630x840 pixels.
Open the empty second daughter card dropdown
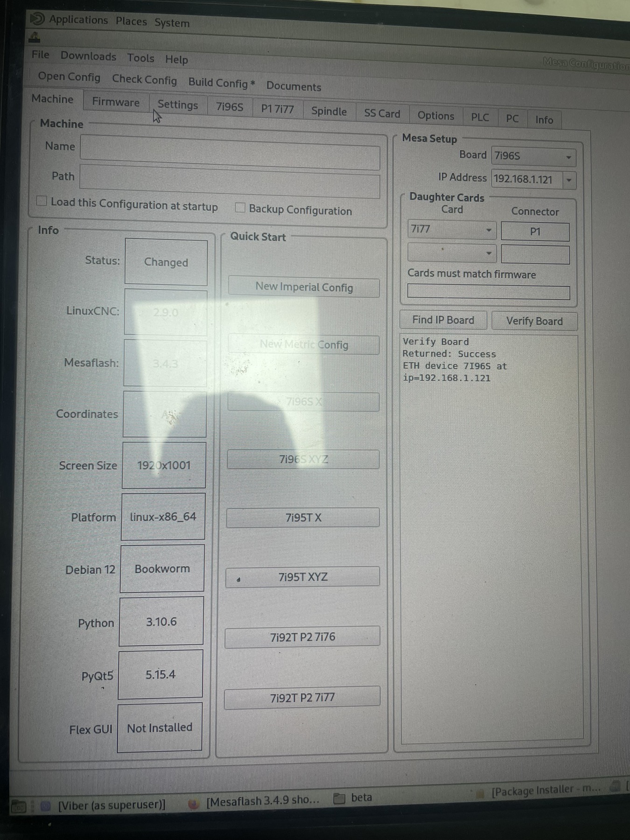[x=451, y=253]
